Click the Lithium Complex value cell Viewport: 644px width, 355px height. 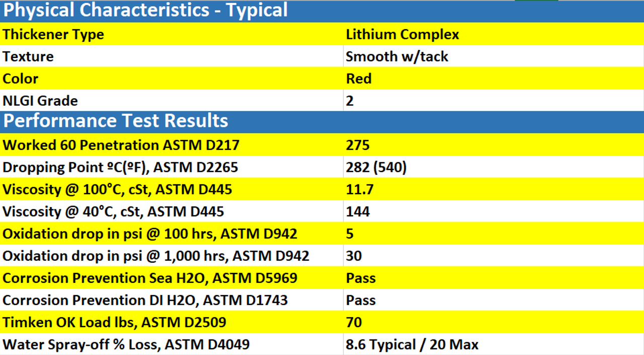(402, 34)
